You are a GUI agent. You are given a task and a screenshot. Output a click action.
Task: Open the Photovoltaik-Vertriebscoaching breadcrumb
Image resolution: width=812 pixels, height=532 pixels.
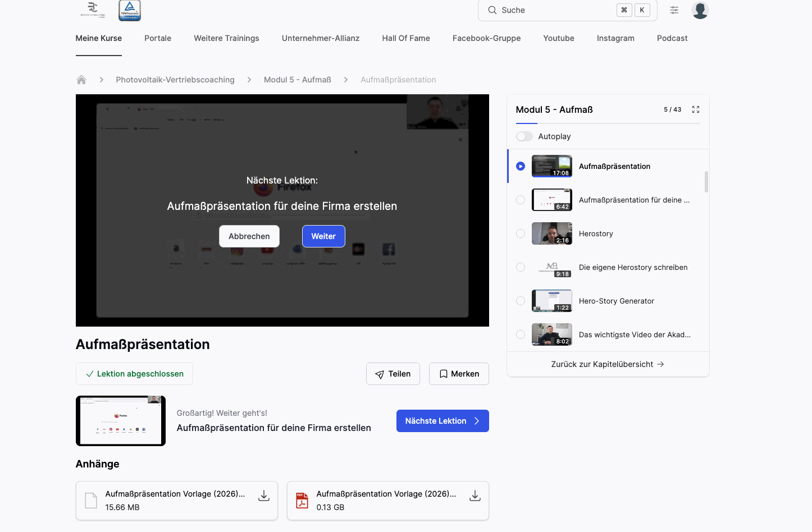(x=175, y=80)
